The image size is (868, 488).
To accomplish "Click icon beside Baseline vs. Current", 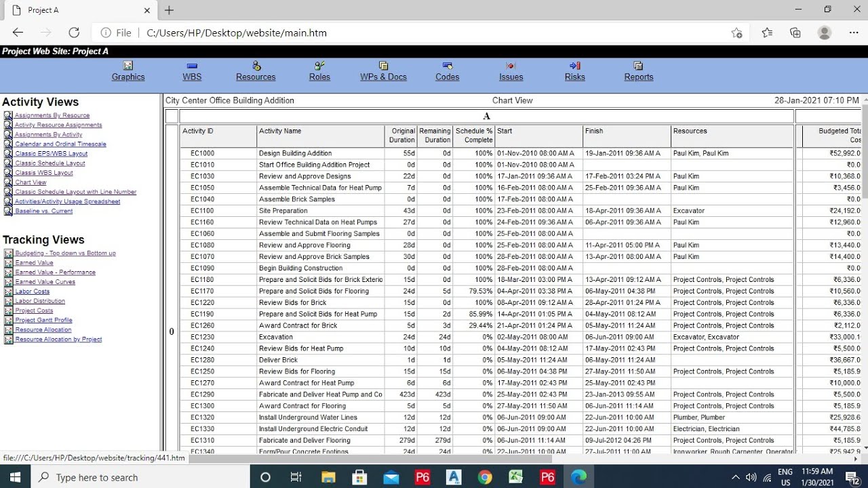I will pyautogui.click(x=8, y=211).
